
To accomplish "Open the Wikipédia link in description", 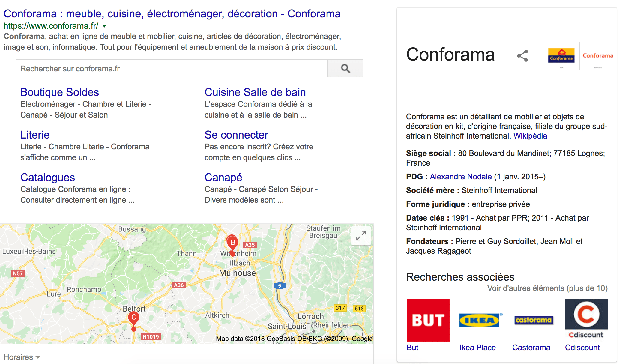I will click(x=530, y=136).
